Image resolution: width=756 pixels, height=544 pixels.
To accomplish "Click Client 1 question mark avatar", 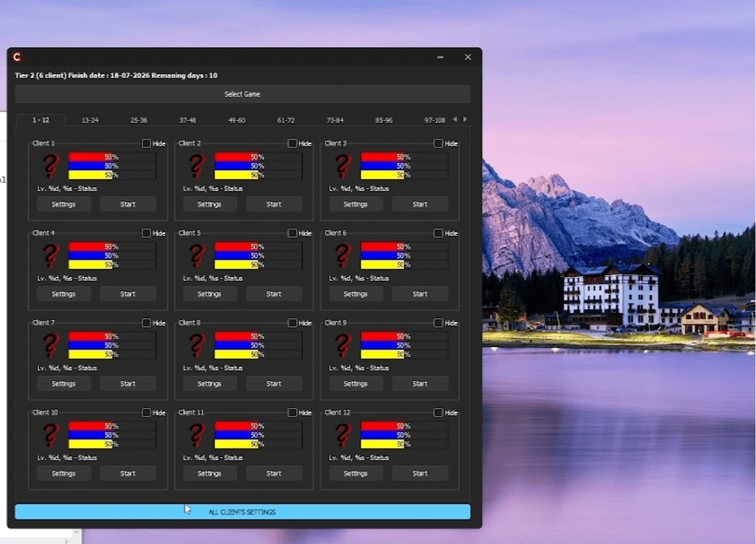I will (51, 166).
